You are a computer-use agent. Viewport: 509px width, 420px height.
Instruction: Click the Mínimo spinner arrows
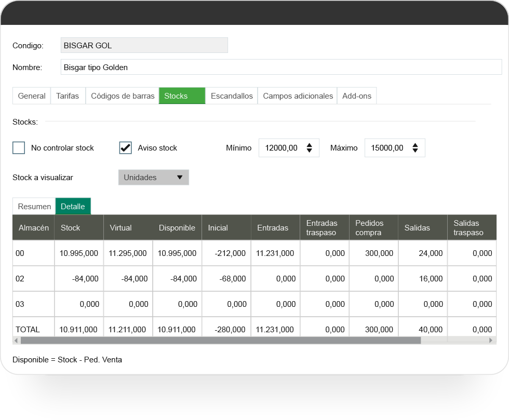coord(309,148)
